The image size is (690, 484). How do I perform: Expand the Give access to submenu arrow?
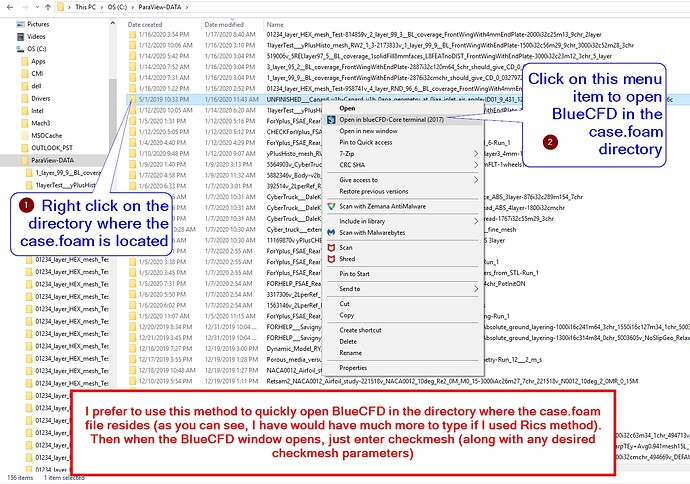coord(476,180)
